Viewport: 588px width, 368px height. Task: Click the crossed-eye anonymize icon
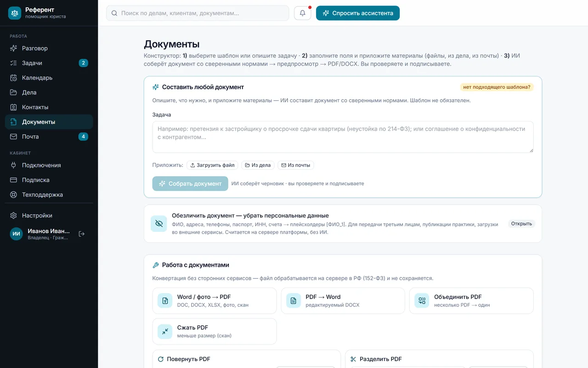[x=159, y=224]
